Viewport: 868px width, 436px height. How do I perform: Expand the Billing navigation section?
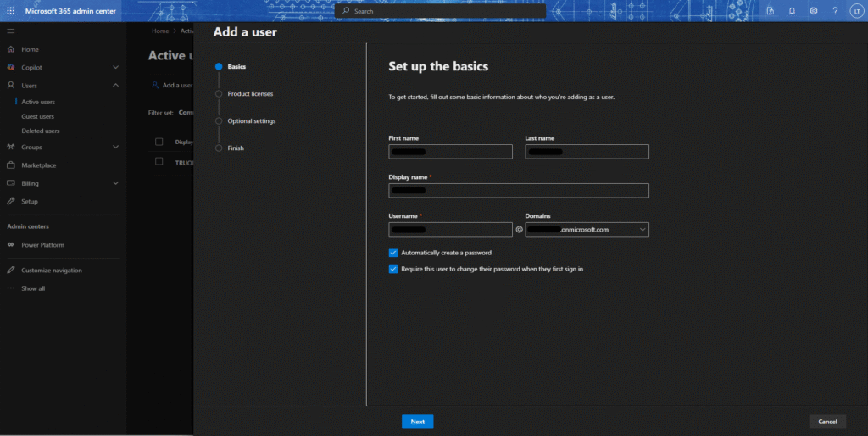pyautogui.click(x=115, y=183)
